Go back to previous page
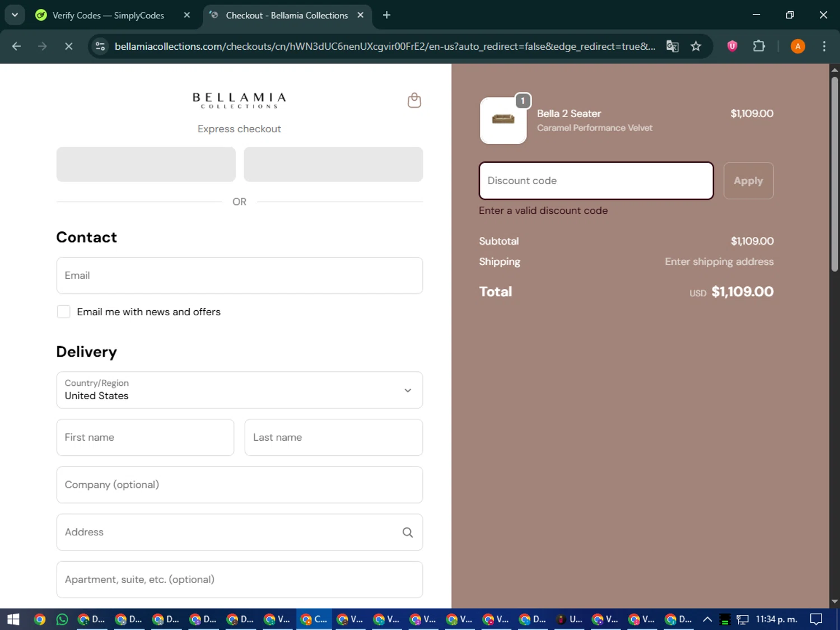 click(16, 46)
